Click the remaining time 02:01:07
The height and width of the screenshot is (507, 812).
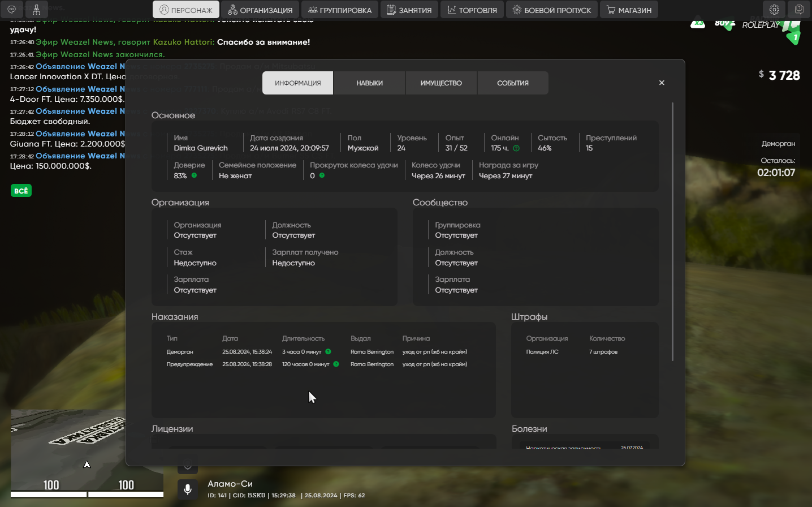pos(776,173)
